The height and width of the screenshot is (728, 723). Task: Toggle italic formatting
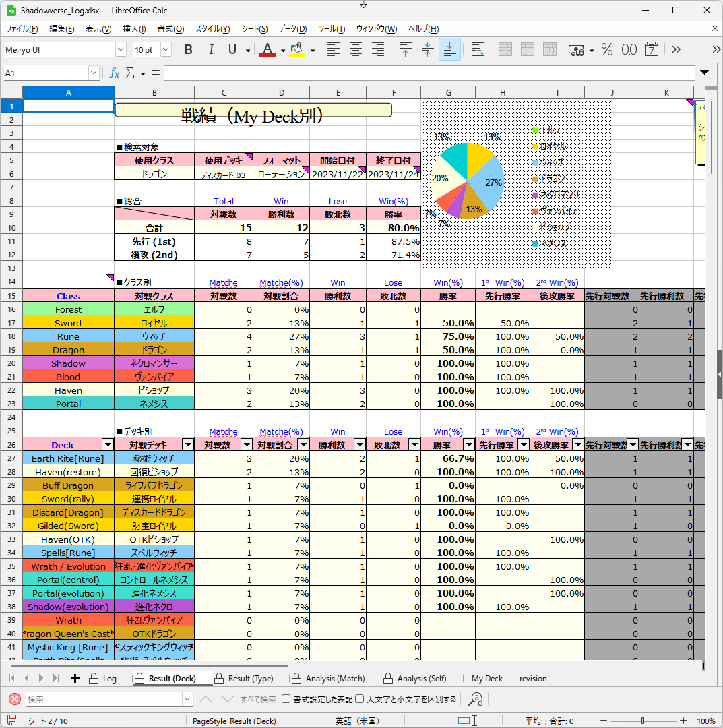coord(211,50)
